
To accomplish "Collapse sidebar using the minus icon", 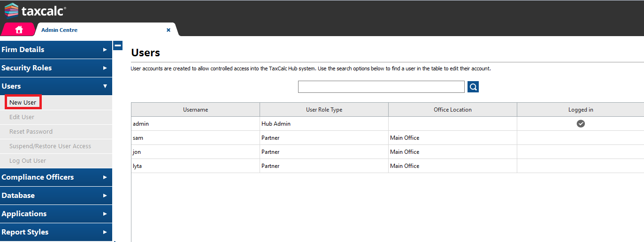I will (x=118, y=45).
